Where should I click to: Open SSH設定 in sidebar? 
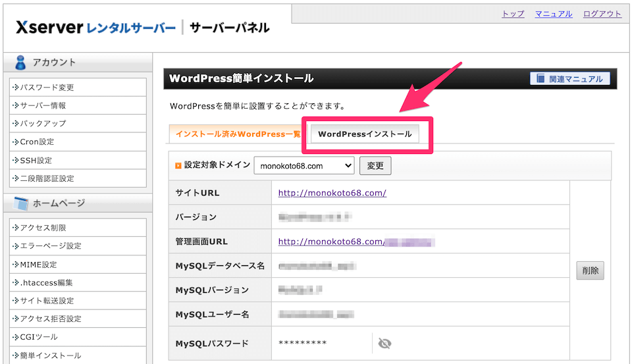(78, 160)
